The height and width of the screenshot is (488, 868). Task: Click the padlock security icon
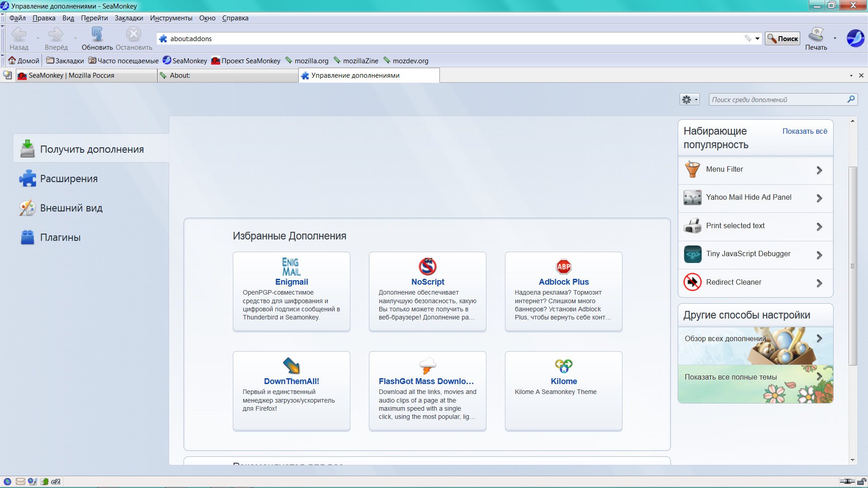tap(862, 482)
